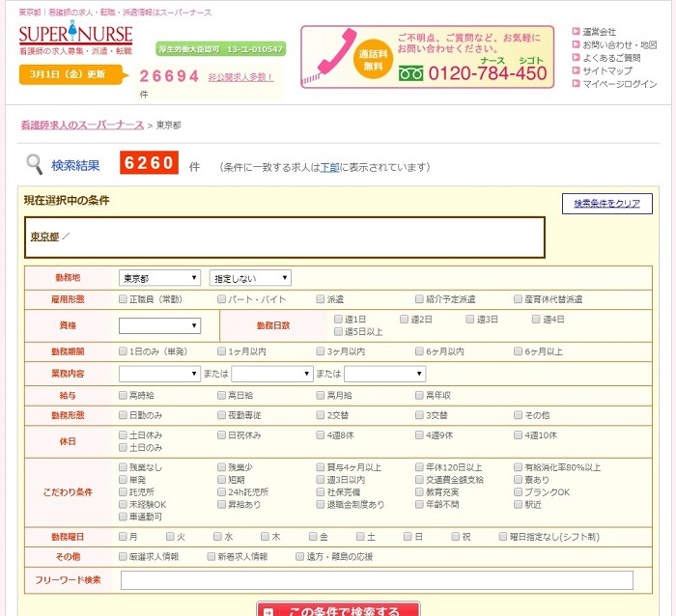Tick the 残業なし preference checkbox

pyautogui.click(x=123, y=467)
